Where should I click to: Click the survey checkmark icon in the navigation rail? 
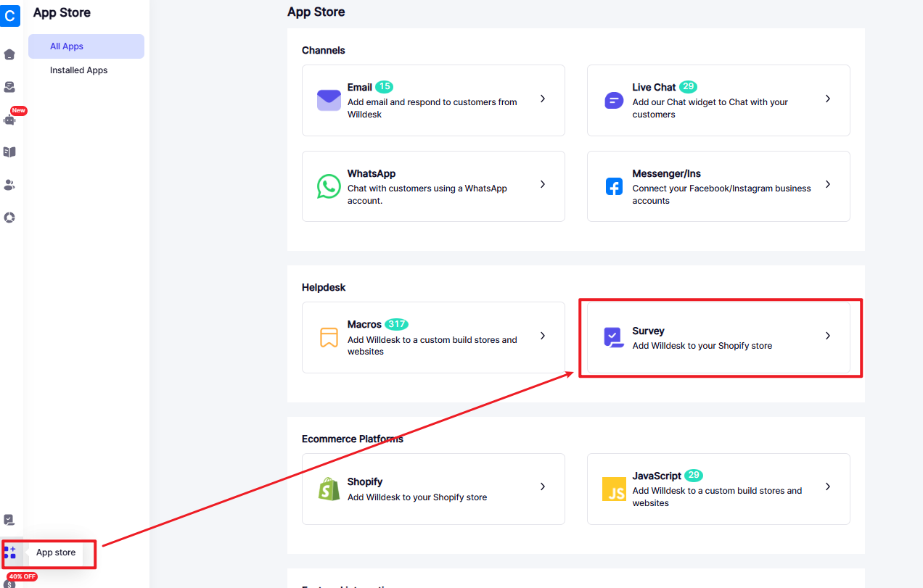(9, 520)
